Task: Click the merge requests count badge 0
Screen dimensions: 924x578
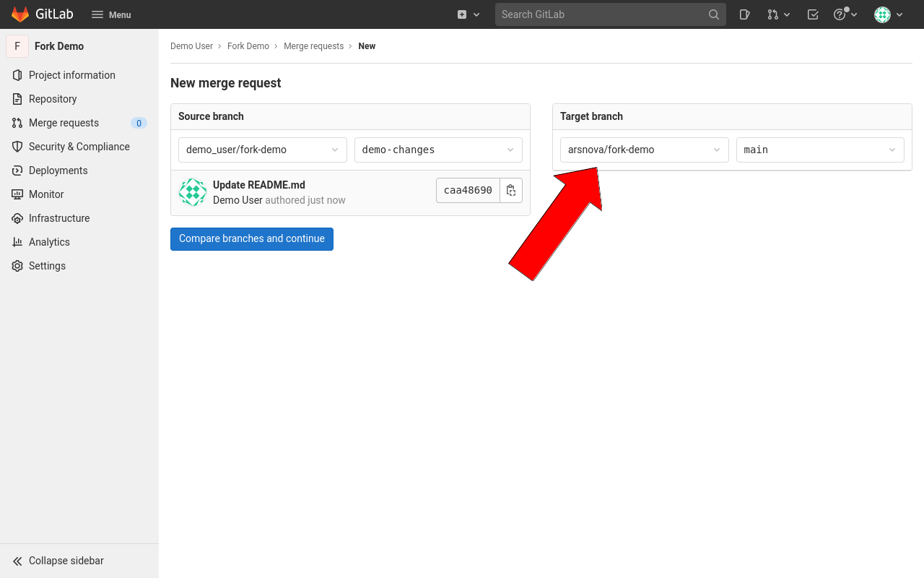Action: pyautogui.click(x=139, y=123)
